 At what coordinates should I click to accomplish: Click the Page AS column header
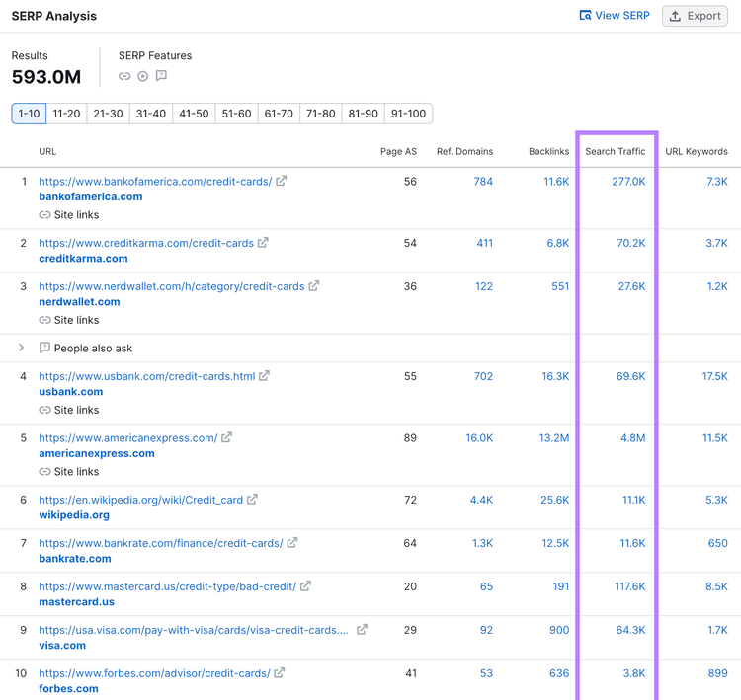[398, 151]
